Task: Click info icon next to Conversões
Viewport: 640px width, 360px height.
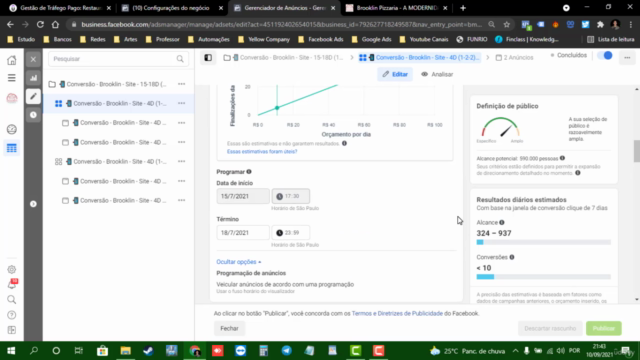Action: pyautogui.click(x=512, y=257)
